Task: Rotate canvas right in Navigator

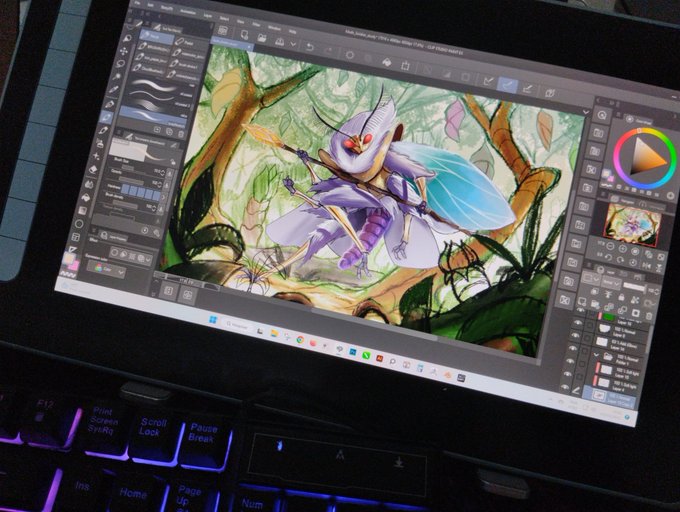Action: pos(621,261)
